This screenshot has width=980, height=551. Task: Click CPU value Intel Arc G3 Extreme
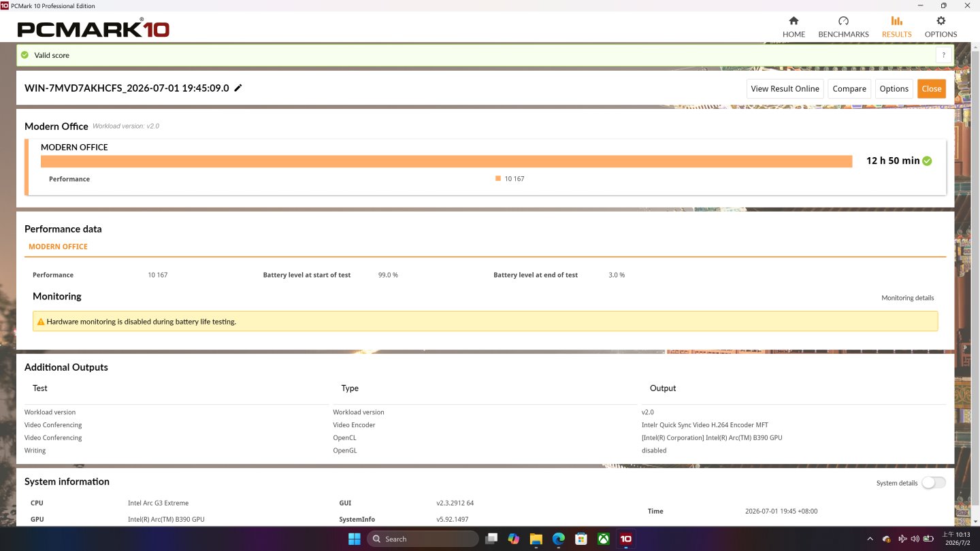click(x=158, y=503)
